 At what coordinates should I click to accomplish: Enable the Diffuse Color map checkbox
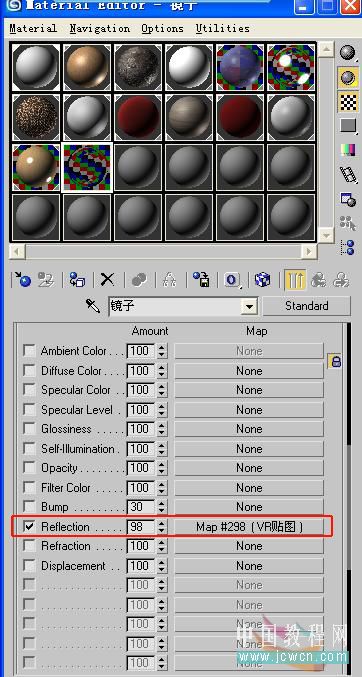[x=29, y=370]
